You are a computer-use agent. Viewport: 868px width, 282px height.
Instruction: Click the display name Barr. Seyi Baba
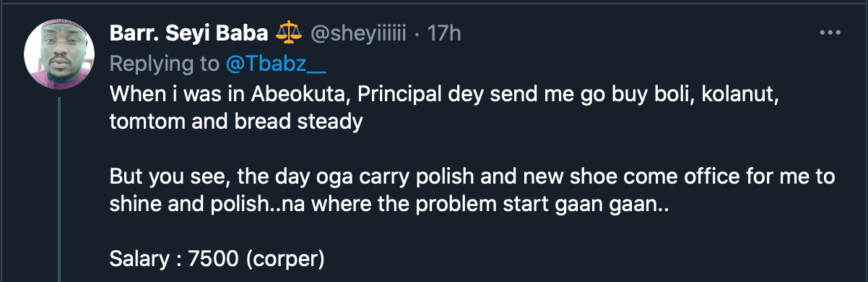tap(189, 34)
